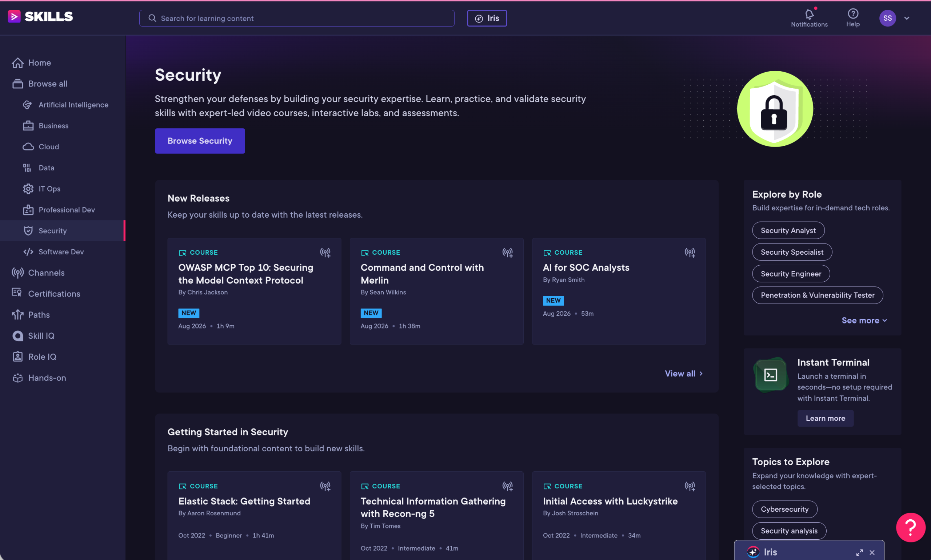Click the Instant Terminal icon
The width and height of the screenshot is (931, 560).
point(770,375)
